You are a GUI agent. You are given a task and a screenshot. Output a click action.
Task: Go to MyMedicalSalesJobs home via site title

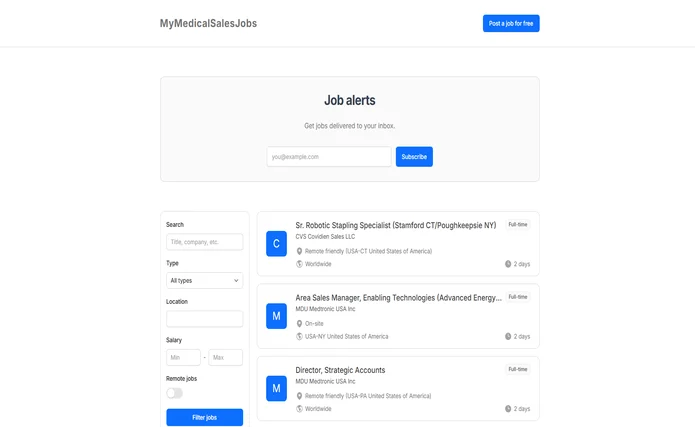pyautogui.click(x=208, y=23)
